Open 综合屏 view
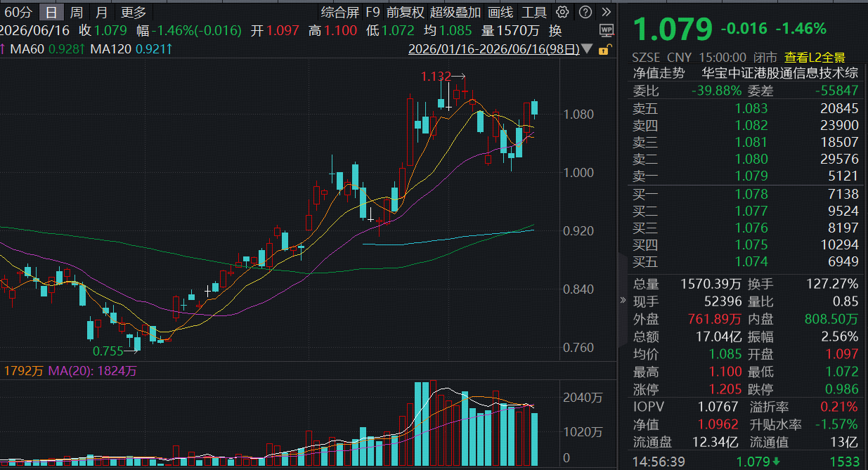The image size is (868, 470). (x=339, y=12)
